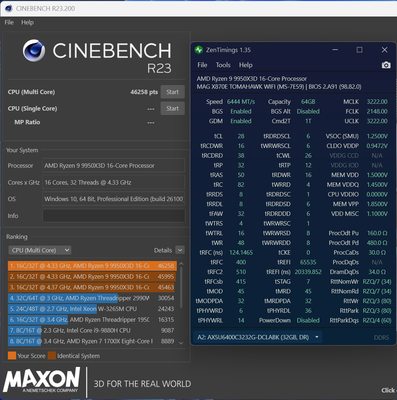This screenshot has height=400, width=397.
Task: Toggle the ranking Details dropdown button
Action: point(180,250)
